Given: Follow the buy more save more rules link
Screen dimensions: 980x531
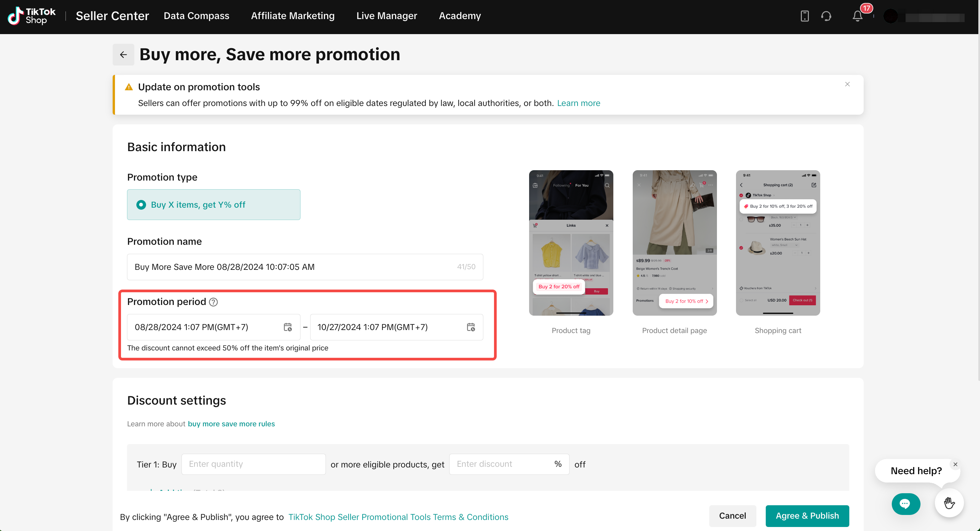Looking at the screenshot, I should point(231,424).
